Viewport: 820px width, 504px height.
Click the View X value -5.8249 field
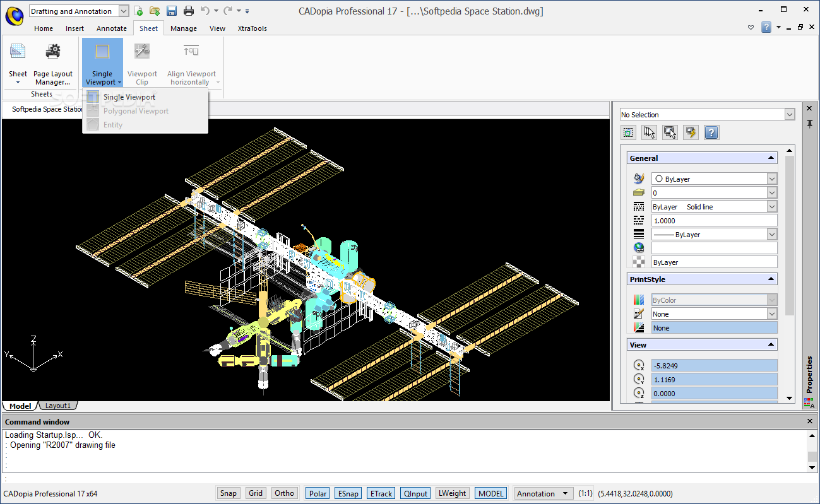[715, 366]
